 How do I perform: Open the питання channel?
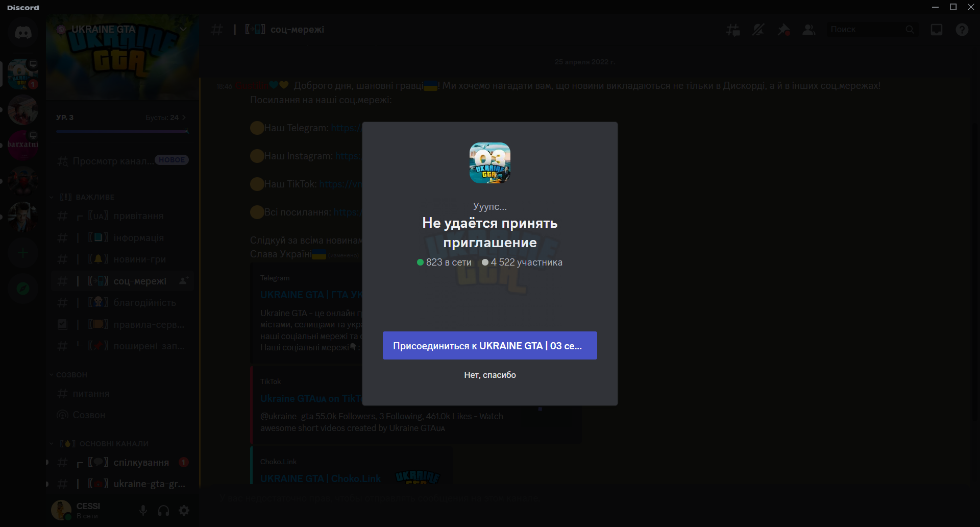(122, 394)
